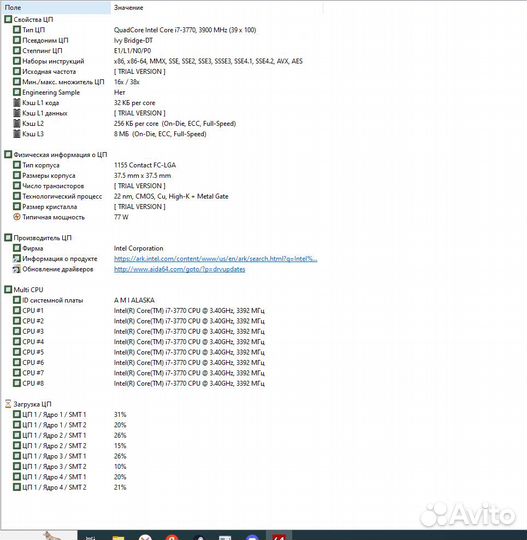Click the icon beside "Наборы инструкций"
Image resolution: width=527 pixels, height=540 pixels.
(x=17, y=61)
